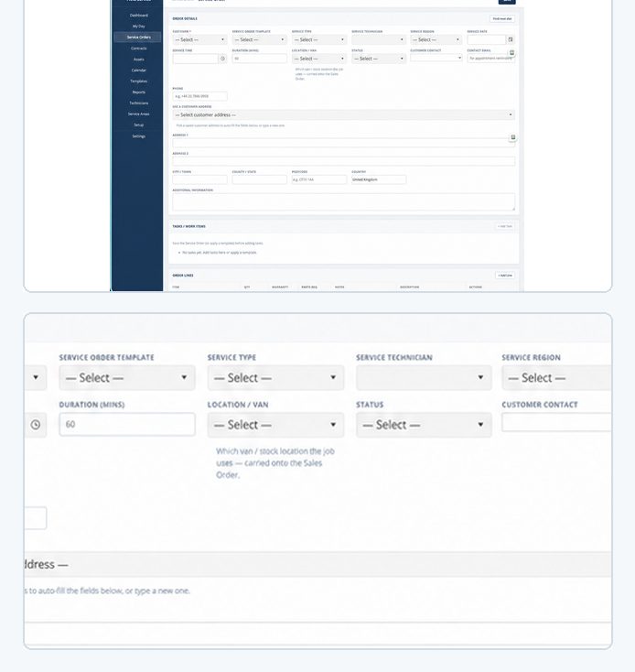Open Status dropdown in enlarged lower view

click(424, 425)
